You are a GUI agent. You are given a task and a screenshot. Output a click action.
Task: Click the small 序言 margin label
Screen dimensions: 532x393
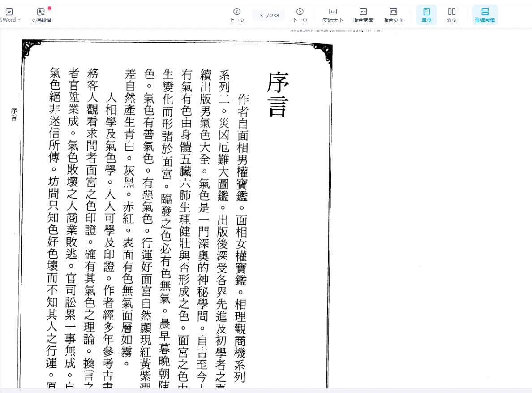(x=14, y=114)
